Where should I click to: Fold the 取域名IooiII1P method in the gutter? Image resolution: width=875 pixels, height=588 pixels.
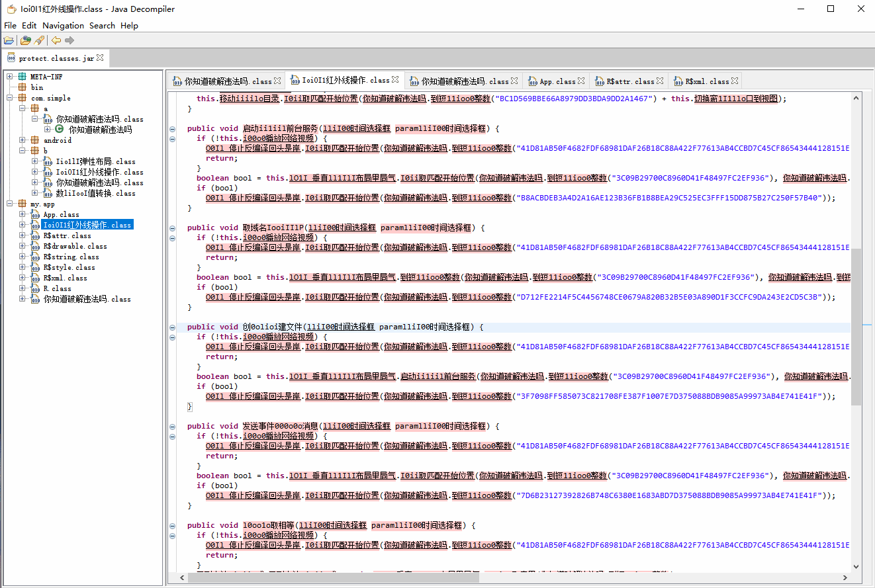(x=172, y=228)
